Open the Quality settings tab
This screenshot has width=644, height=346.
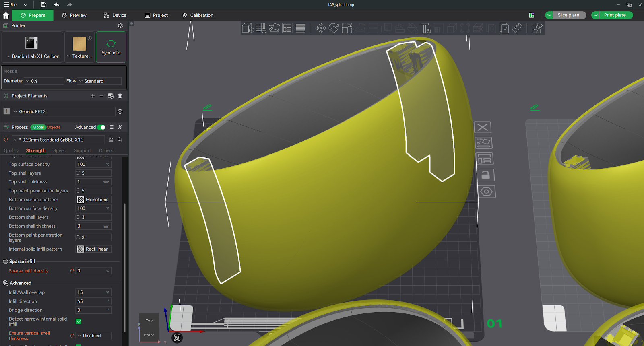pyautogui.click(x=11, y=151)
